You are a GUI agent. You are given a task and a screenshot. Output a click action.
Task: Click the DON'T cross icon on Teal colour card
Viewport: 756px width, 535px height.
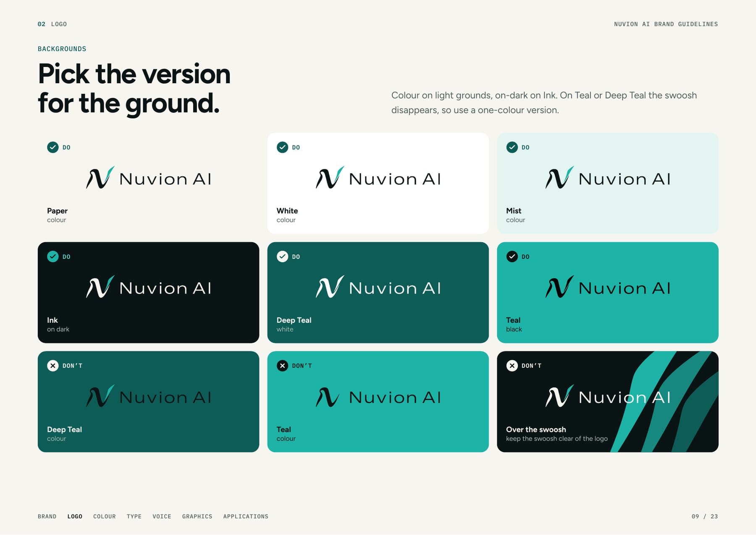[282, 366]
